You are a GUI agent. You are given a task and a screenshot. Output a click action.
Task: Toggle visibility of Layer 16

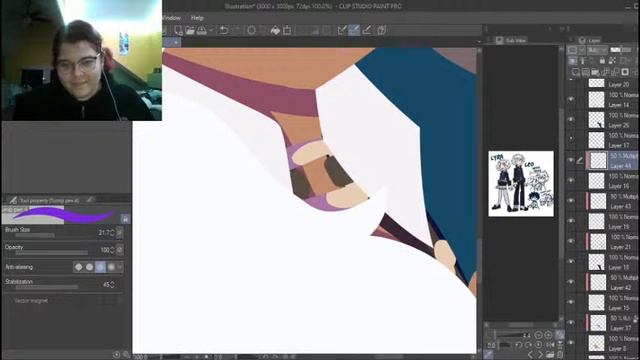click(571, 180)
